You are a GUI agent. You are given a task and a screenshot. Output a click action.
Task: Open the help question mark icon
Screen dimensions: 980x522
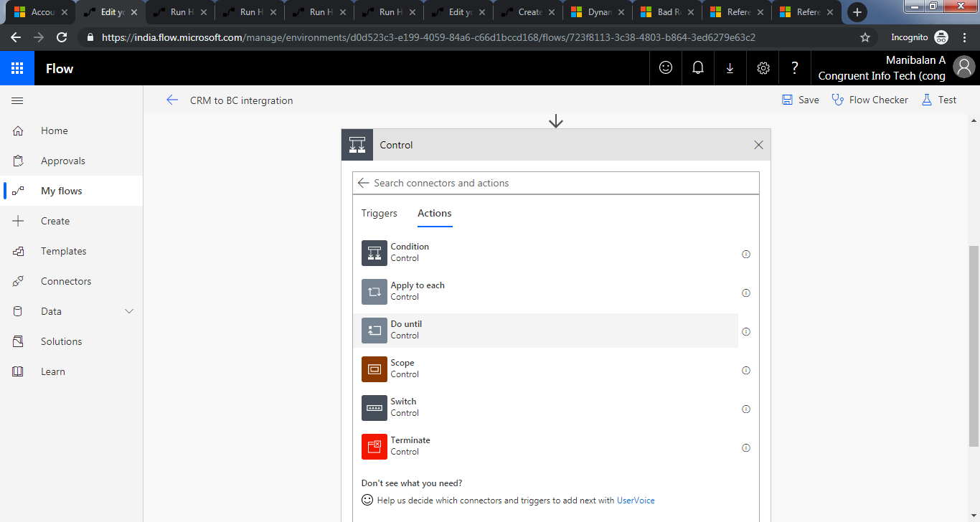pos(795,68)
